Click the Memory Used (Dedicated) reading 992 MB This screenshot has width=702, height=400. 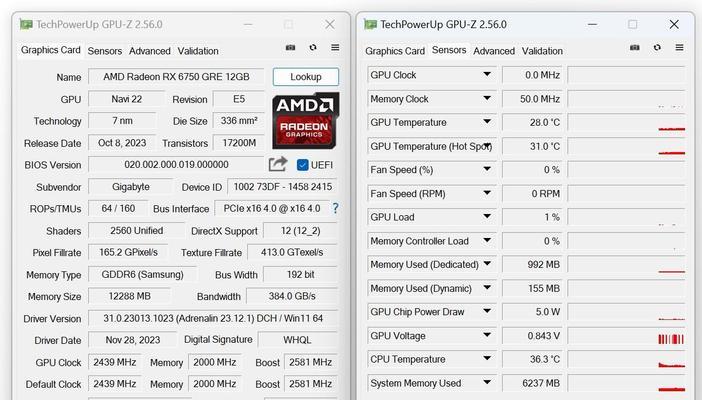pyautogui.click(x=531, y=264)
